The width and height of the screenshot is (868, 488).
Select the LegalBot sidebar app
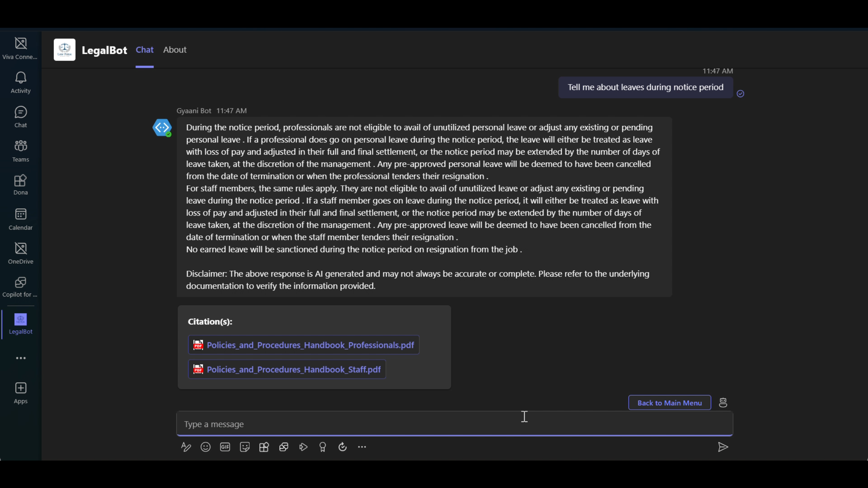click(20, 324)
